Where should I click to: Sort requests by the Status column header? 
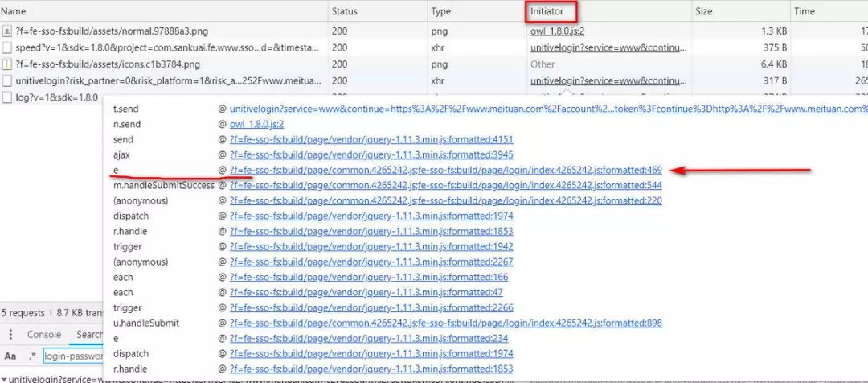378,11
